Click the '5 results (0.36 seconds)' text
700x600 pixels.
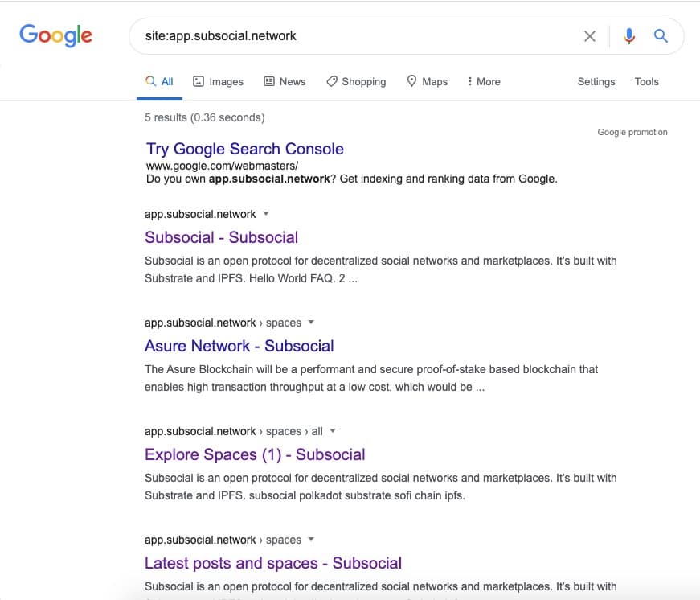click(204, 117)
